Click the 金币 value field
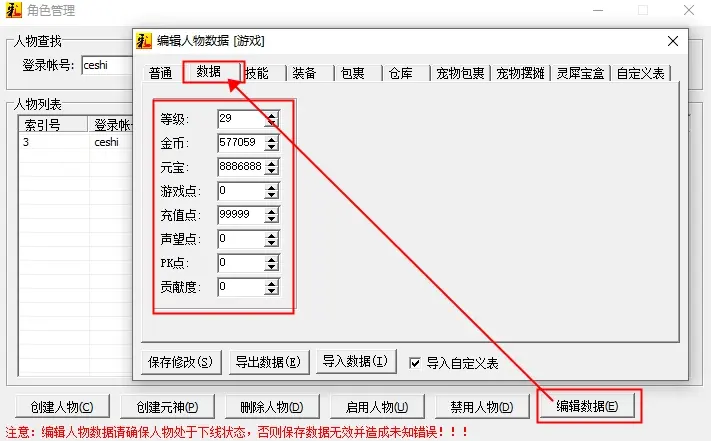 241,143
